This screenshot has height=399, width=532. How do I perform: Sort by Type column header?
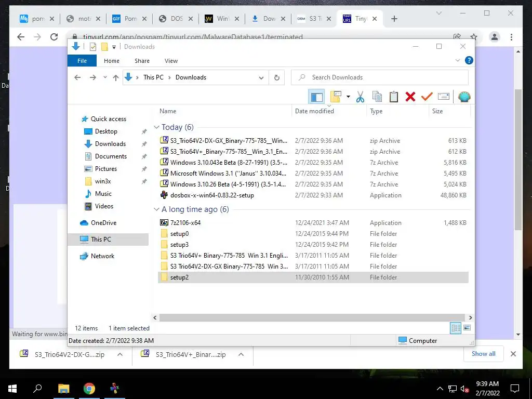point(376,111)
